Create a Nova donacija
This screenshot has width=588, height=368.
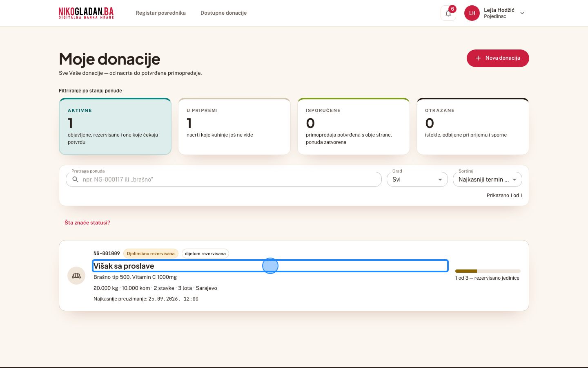tap(498, 58)
